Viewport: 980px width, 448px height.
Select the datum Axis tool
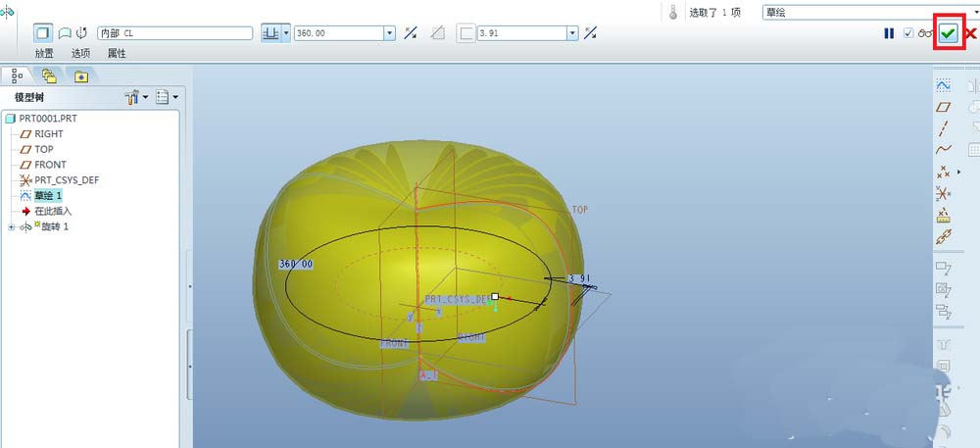click(x=943, y=128)
